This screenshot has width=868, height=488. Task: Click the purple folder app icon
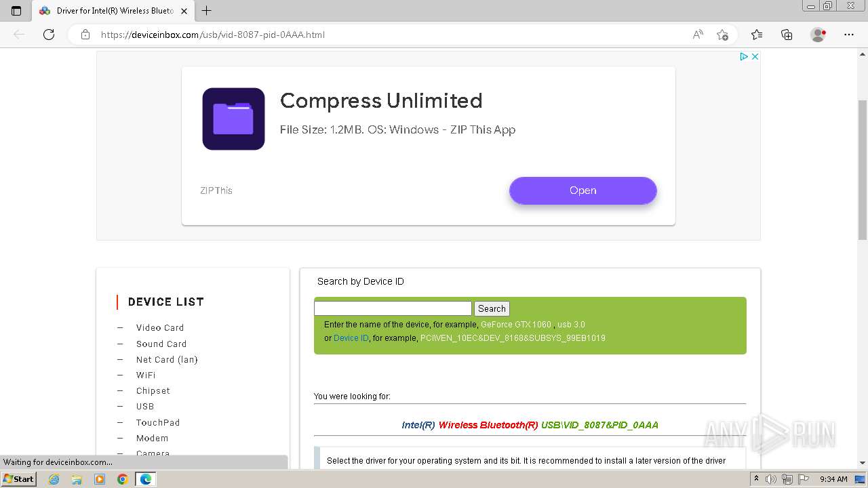(x=233, y=119)
